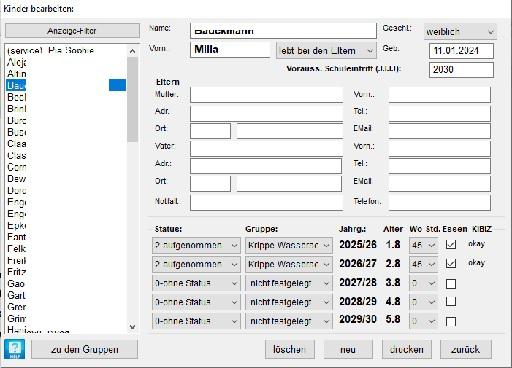This screenshot has width=512, height=368.
Task: Select list entry starting with 'Fritz'
Action: [x=66, y=272]
